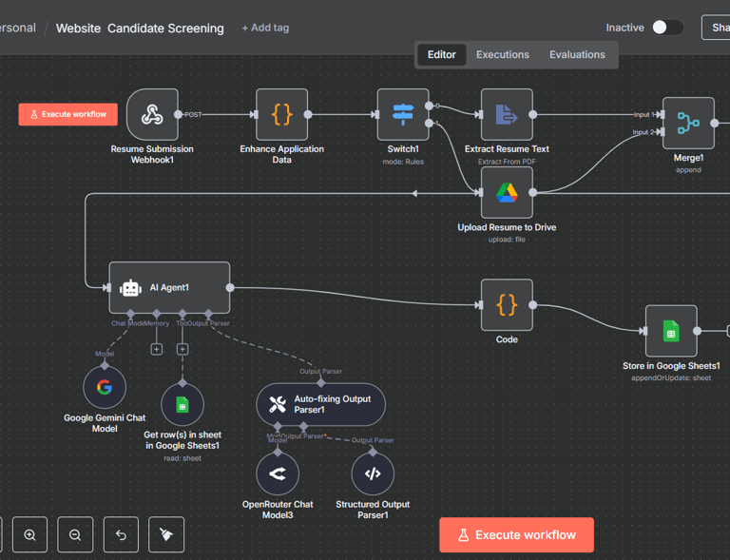
Task: Open Structured Output Parser1 node
Action: pos(373,473)
